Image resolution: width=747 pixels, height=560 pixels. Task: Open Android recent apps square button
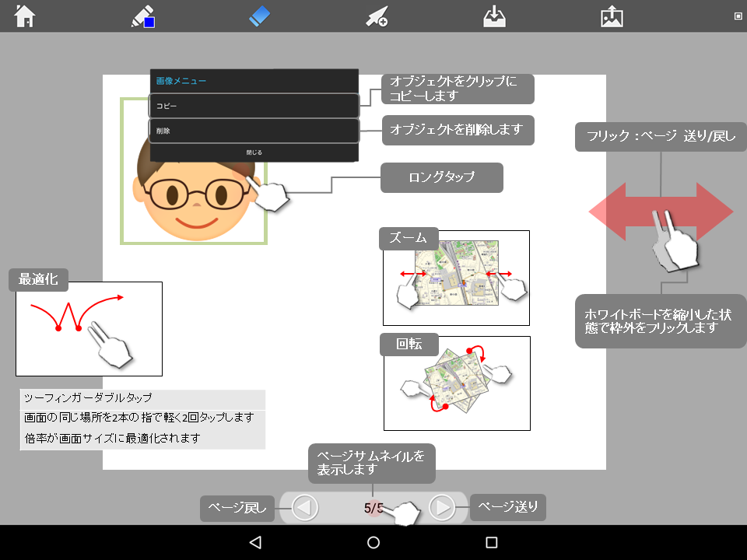(x=491, y=542)
